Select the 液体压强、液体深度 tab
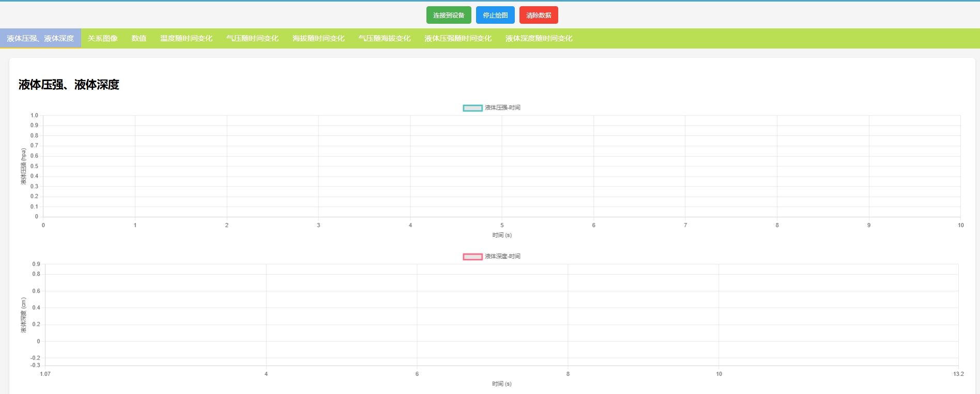980x394 pixels. pyautogui.click(x=40, y=39)
